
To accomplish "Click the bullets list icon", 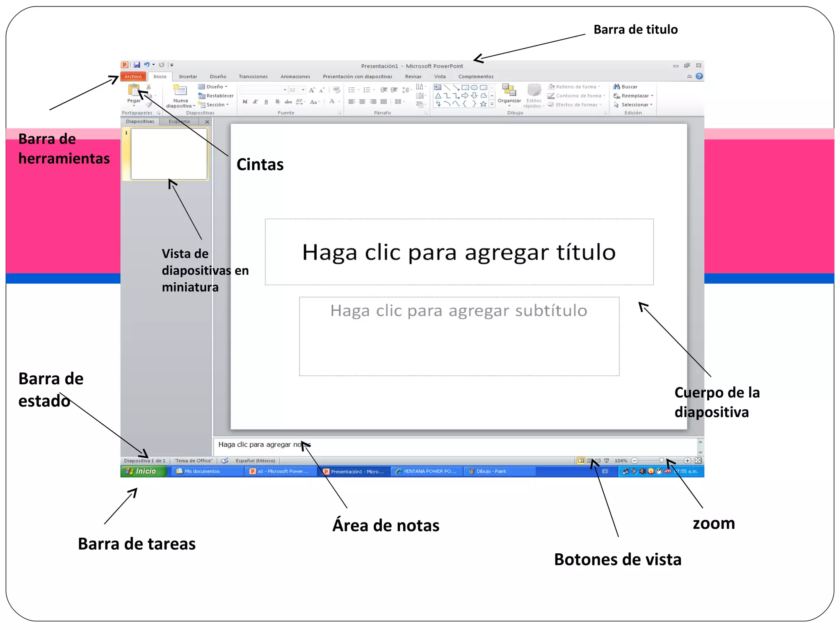I will (x=352, y=90).
